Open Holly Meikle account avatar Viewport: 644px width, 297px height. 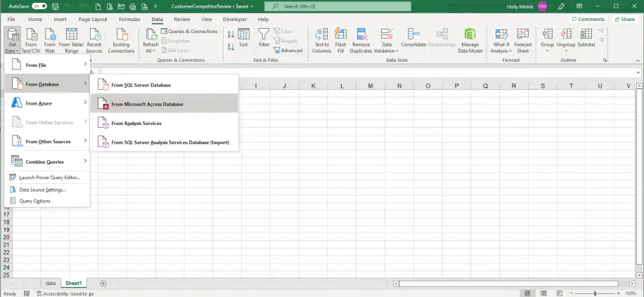pyautogui.click(x=542, y=6)
